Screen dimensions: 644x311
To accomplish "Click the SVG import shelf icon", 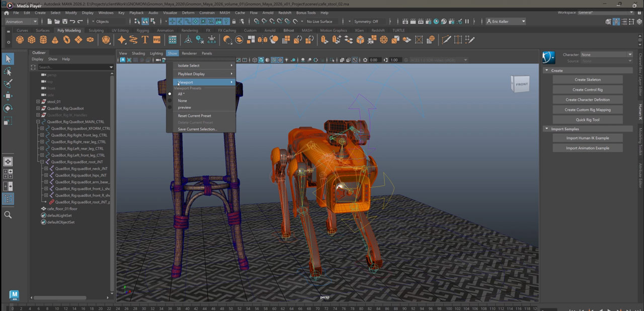I will pyautogui.click(x=156, y=40).
